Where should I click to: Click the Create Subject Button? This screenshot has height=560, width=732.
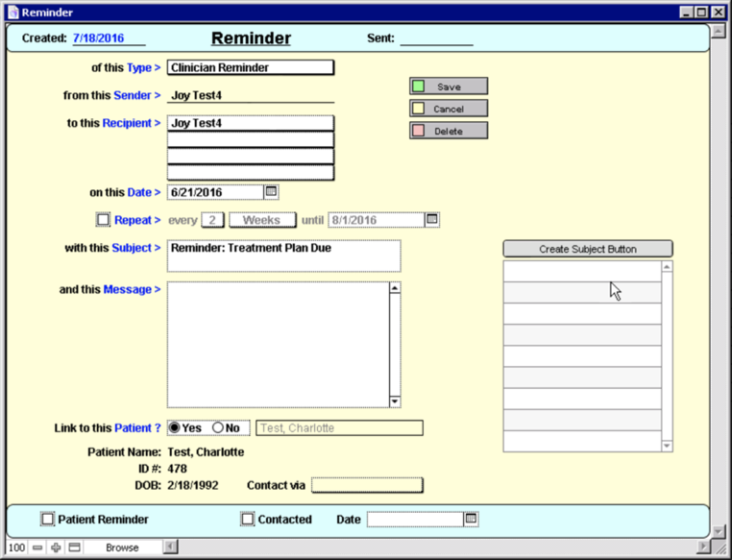(x=587, y=249)
